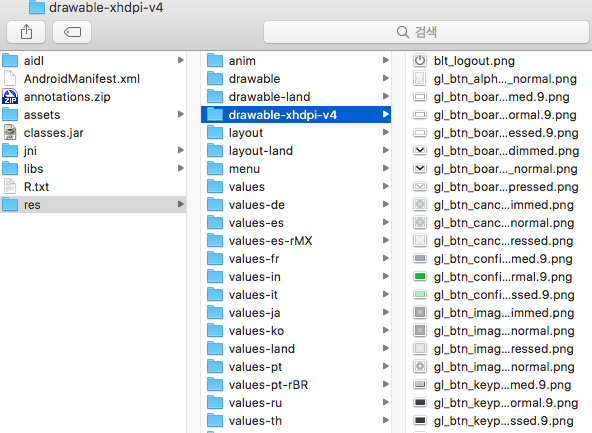Click the libs folder icon

(x=10, y=168)
